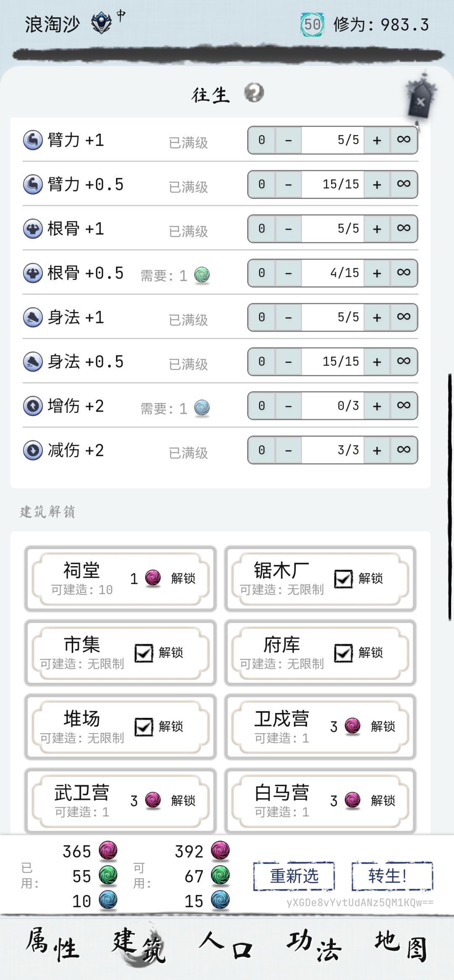Click the 增伤 +2 damage icon
454x980 pixels.
pyautogui.click(x=33, y=406)
